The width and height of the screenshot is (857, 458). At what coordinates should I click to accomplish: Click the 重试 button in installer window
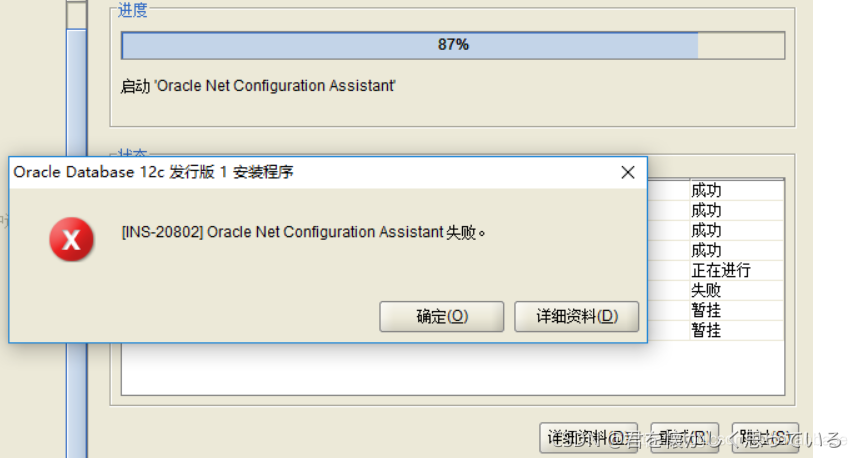[685, 438]
